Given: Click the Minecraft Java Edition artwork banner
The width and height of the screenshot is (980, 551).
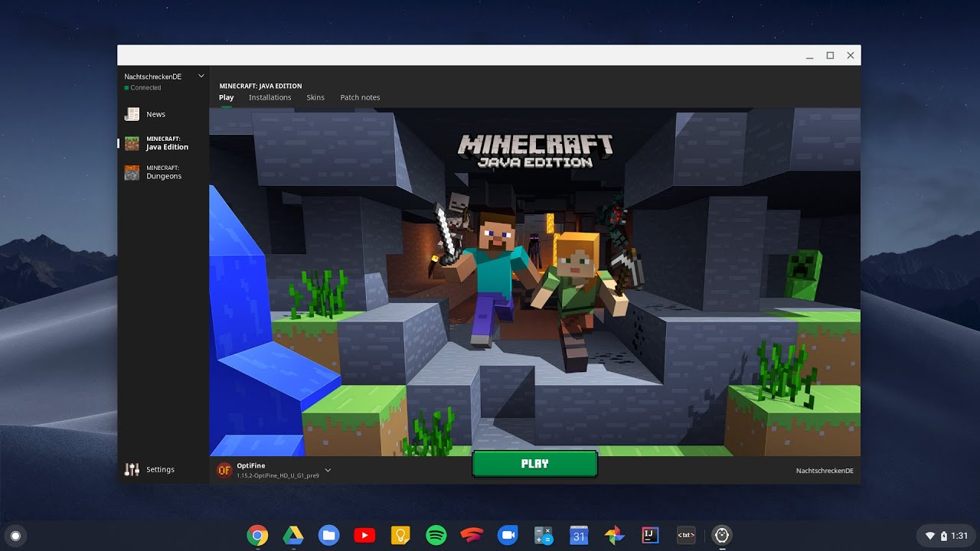Looking at the screenshot, I should click(534, 282).
